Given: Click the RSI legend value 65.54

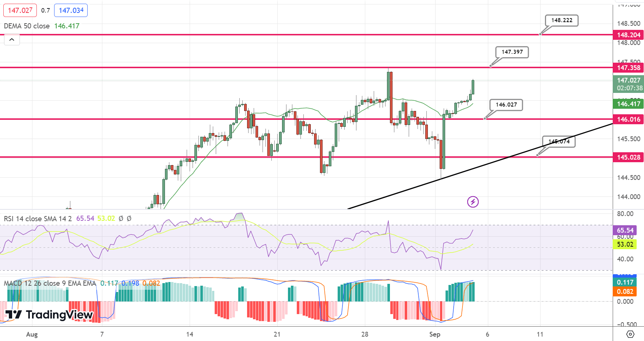Looking at the screenshot, I should click(x=85, y=219).
